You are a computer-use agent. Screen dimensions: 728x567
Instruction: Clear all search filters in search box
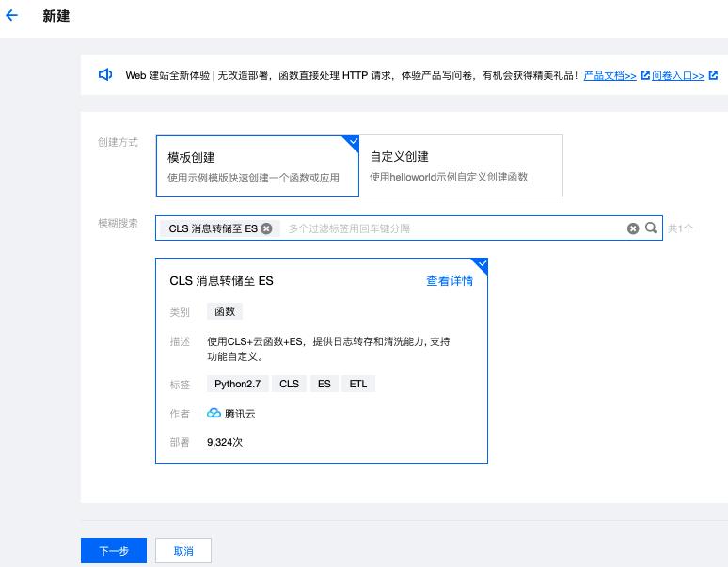(x=633, y=228)
